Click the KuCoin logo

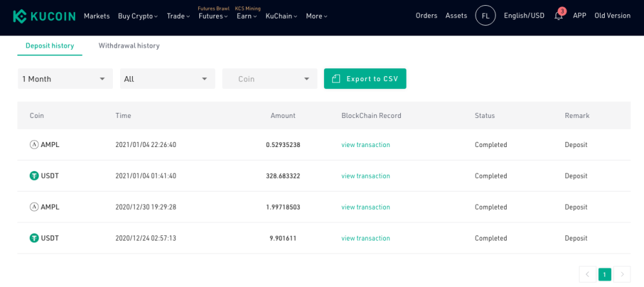(44, 16)
